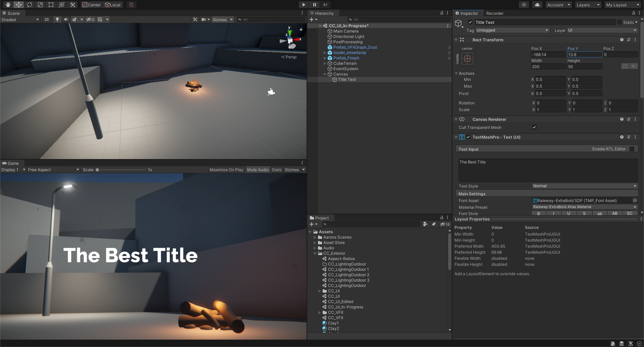Enable the RTL Editor checkbox
644x347 pixels.
[632, 149]
